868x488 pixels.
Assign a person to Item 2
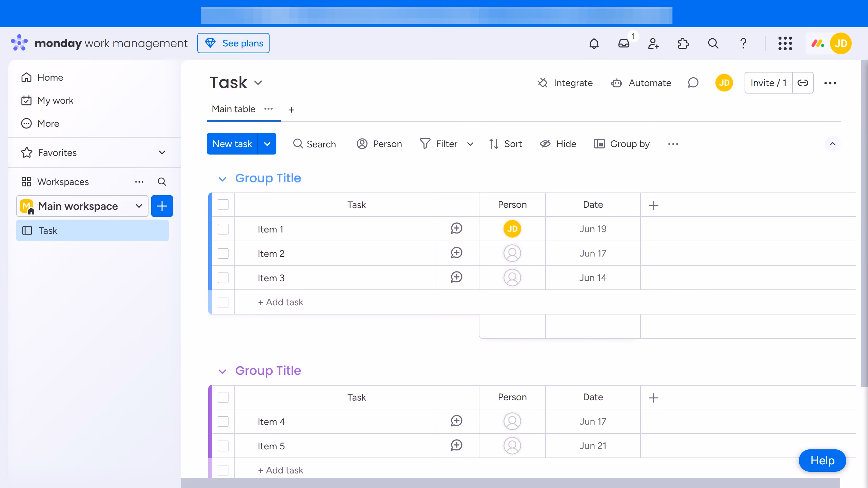[512, 253]
